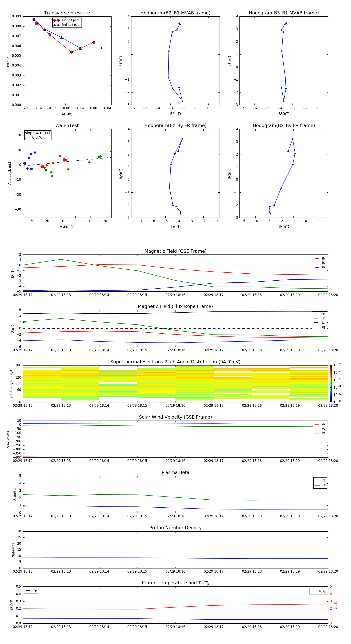This screenshot has width=351, height=644.
Task: Click the "Tp(10^6K)" y-axis label
Action: click(x=11, y=605)
